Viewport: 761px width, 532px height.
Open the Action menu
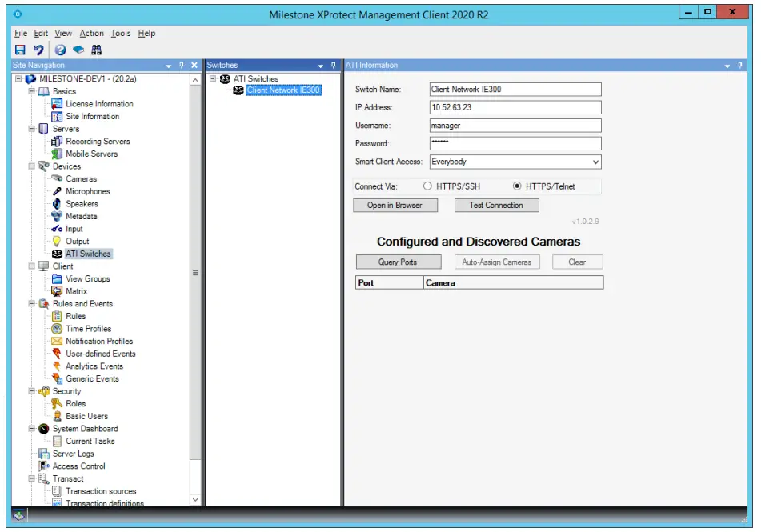pyautogui.click(x=91, y=34)
